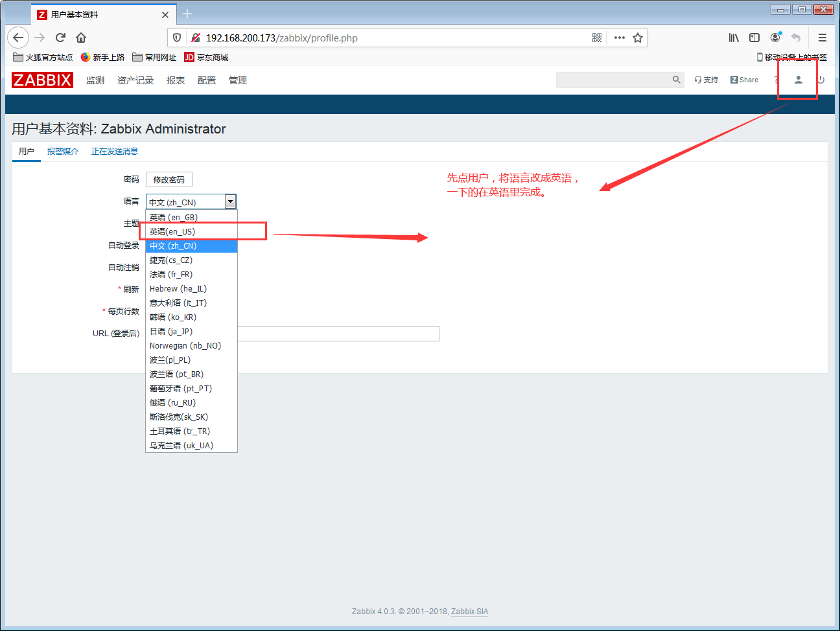Open Zabbix user profile icon

pos(799,80)
